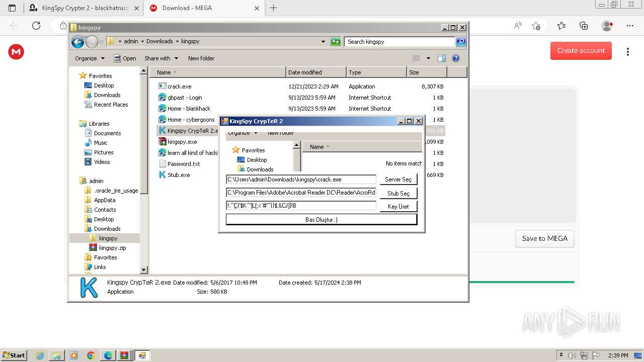The width and height of the screenshot is (644, 362).
Task: Open Organize menu in kingspy window
Action: 90,58
